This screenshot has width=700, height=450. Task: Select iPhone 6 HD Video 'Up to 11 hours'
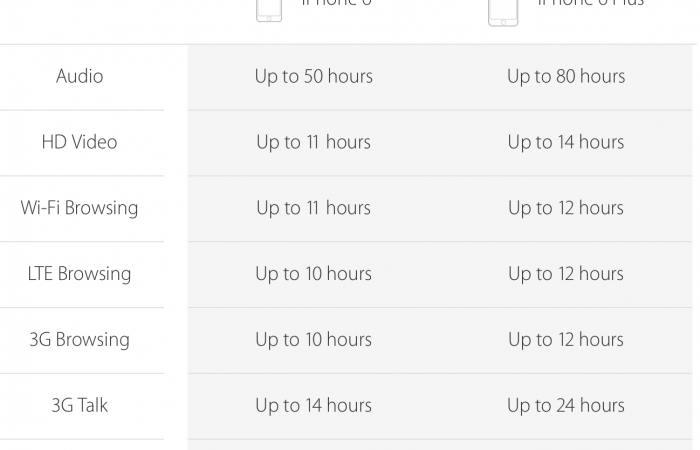point(314,142)
